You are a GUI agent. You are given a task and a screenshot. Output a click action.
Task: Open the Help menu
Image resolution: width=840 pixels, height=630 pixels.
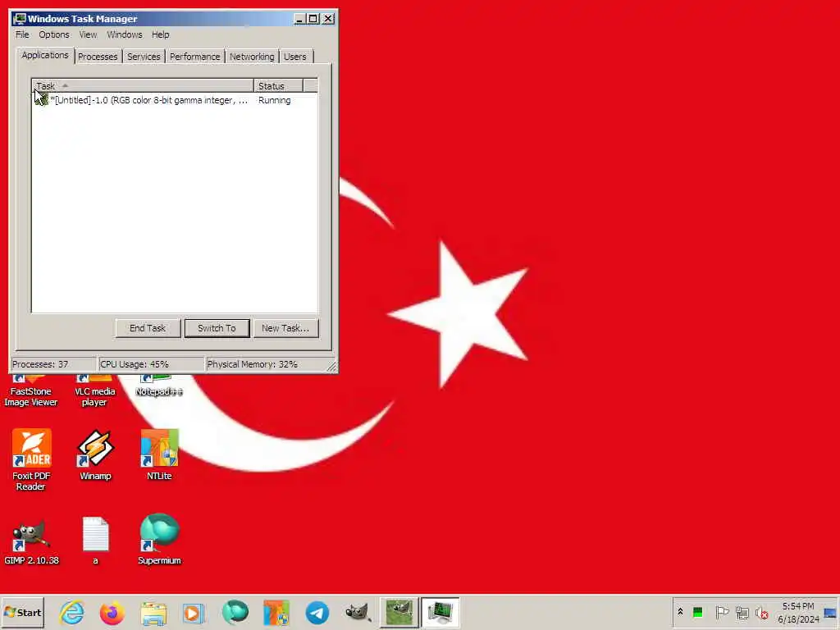[160, 34]
